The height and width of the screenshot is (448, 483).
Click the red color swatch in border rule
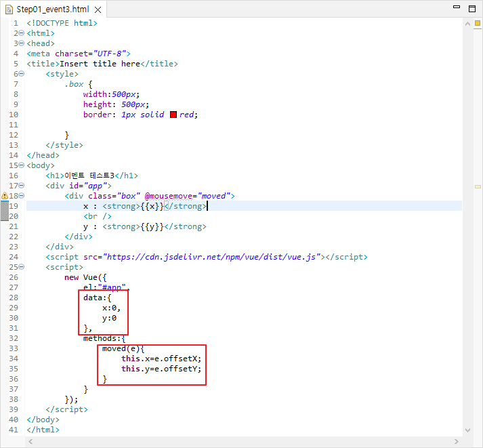(x=173, y=115)
